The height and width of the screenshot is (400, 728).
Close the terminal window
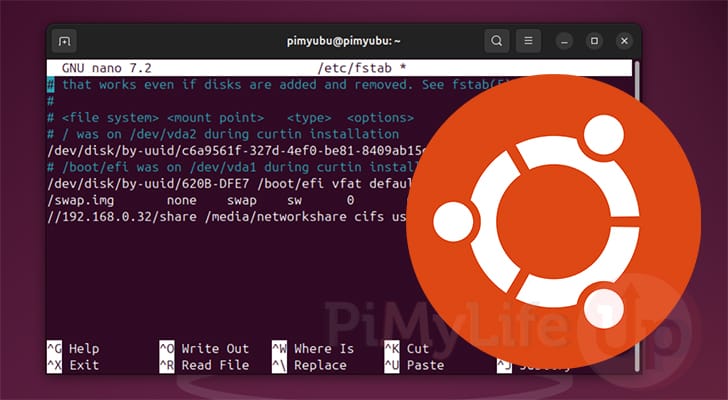[624, 41]
